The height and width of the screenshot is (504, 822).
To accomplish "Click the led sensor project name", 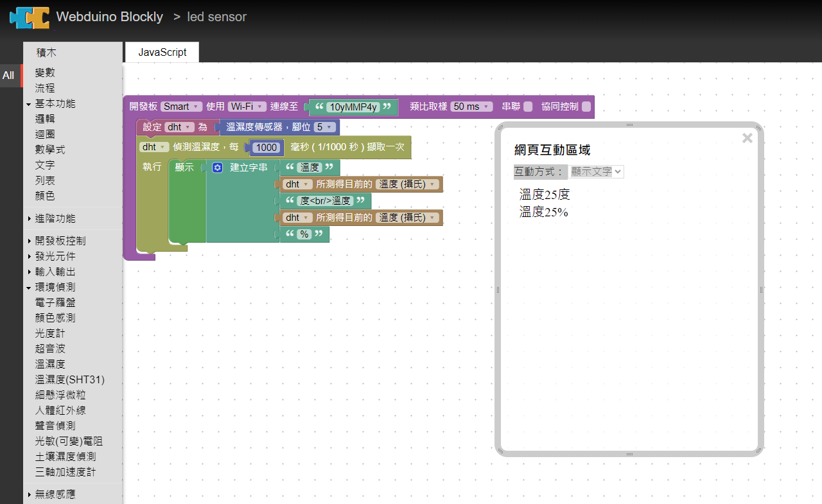I will (x=216, y=17).
